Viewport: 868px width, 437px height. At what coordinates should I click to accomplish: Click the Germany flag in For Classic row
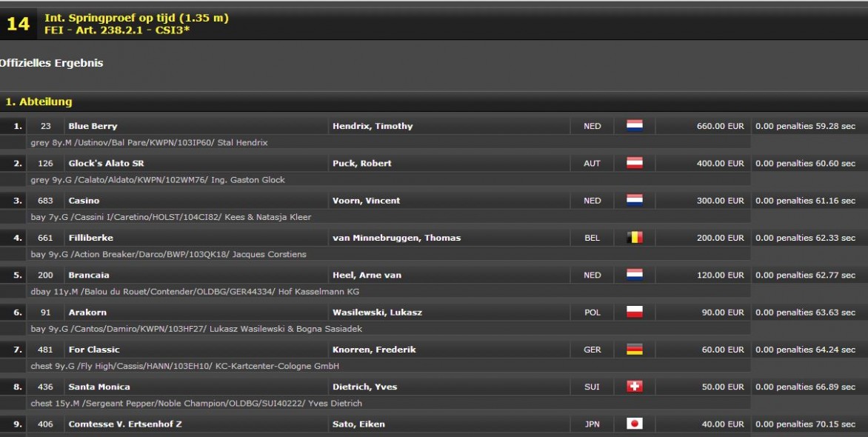tap(635, 349)
